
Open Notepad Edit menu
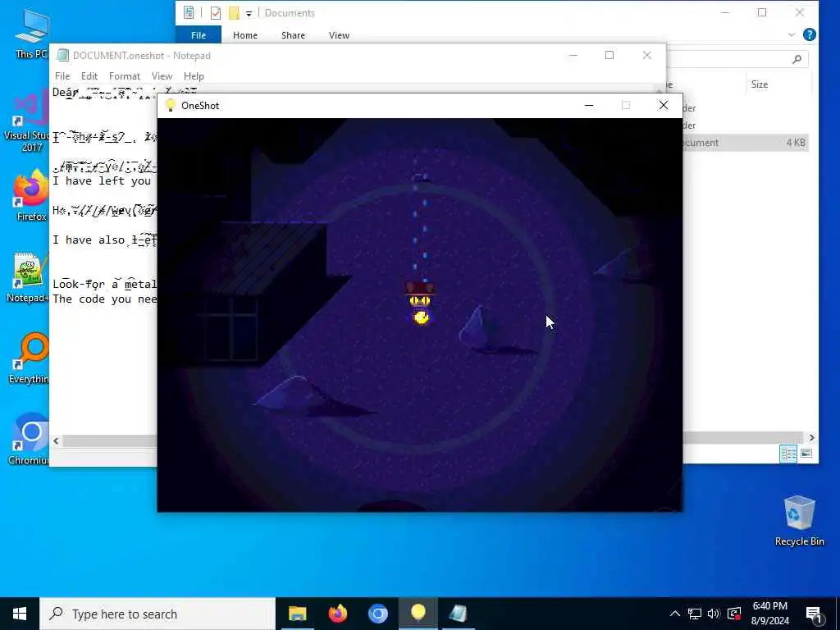coord(89,76)
